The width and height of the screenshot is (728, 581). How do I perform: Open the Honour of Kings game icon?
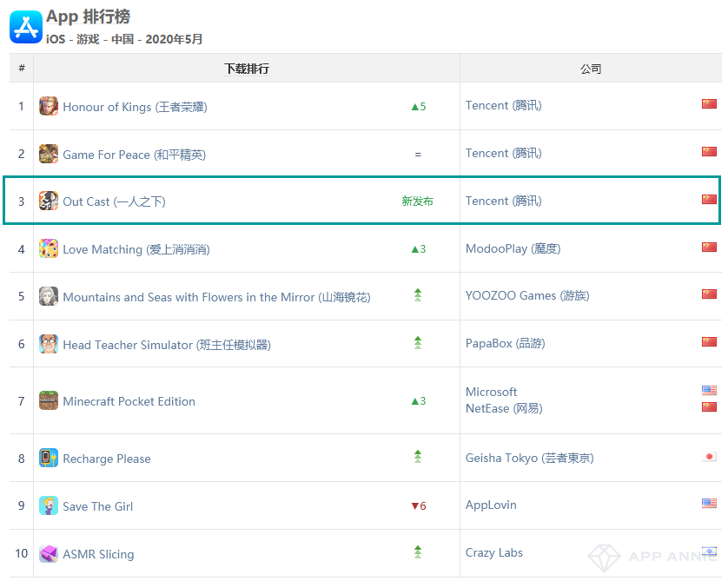click(49, 106)
